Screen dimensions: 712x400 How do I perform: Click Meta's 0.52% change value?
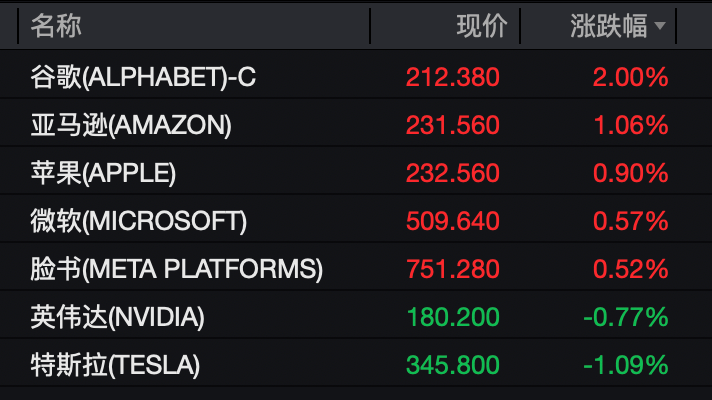pos(631,269)
